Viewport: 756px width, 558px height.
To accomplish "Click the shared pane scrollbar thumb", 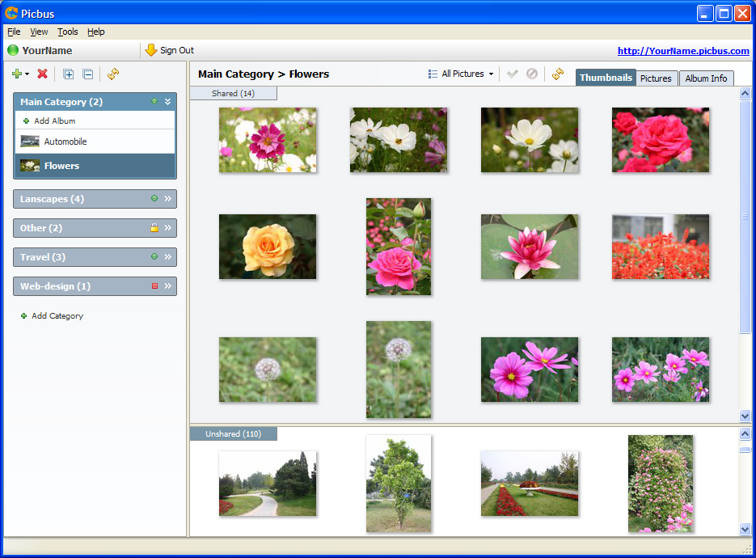I will [x=745, y=216].
